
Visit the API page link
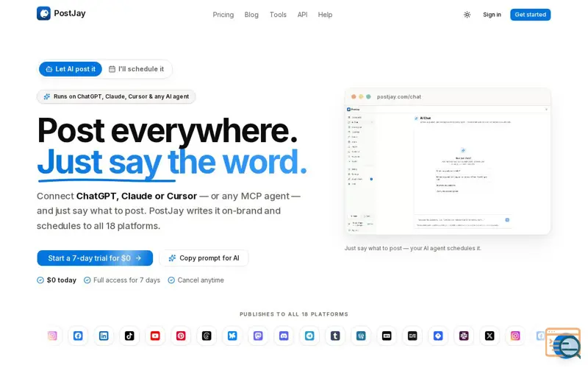pyautogui.click(x=302, y=15)
